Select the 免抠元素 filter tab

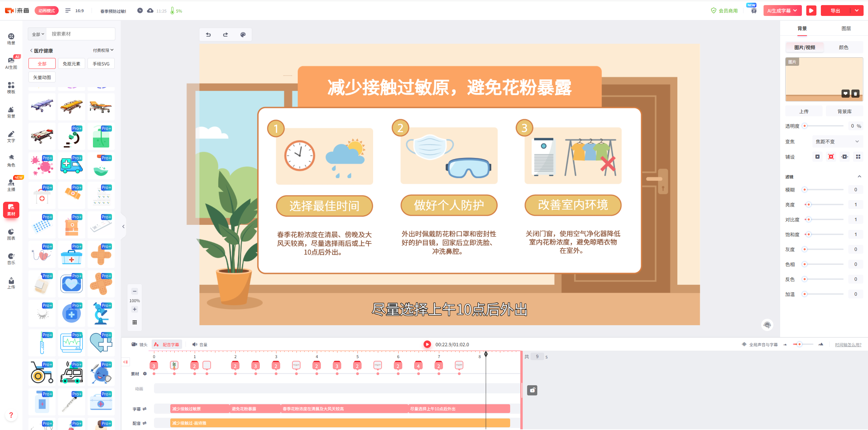click(71, 63)
